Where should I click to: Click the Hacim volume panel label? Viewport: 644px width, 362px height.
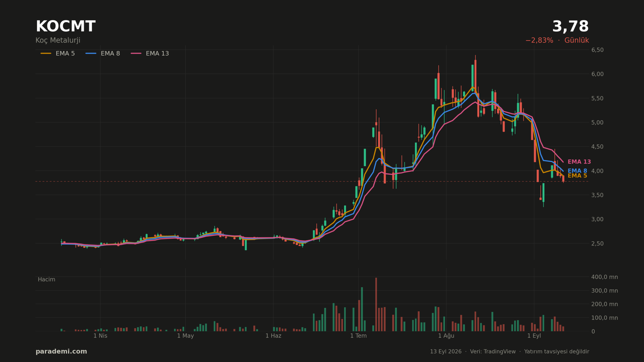click(46, 280)
